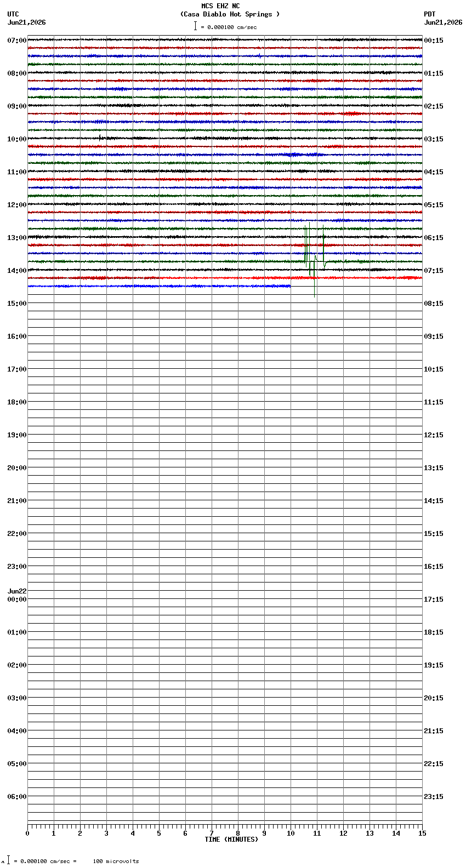466x868 pixels.
Task: Click the green spike event near minute 10.5
Action: coord(308,247)
